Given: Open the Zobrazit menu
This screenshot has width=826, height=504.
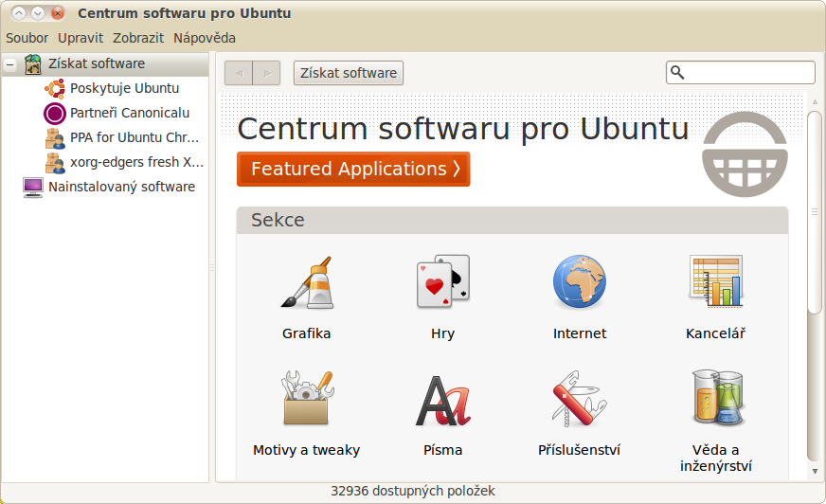Looking at the screenshot, I should click(138, 38).
